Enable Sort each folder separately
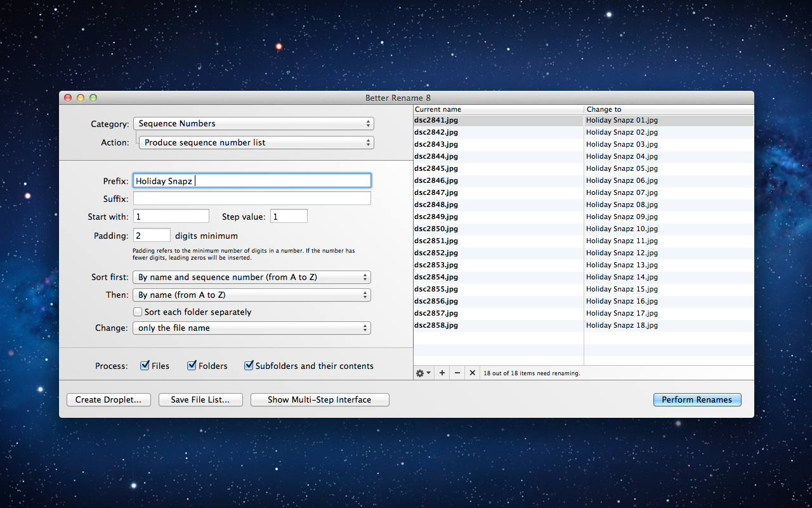The height and width of the screenshot is (508, 812). tap(137, 312)
